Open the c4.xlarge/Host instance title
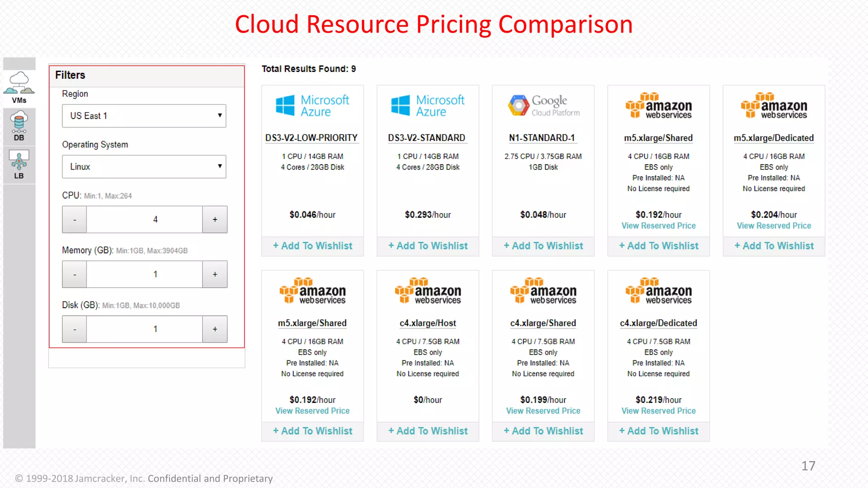The height and width of the screenshot is (488, 868). tap(428, 323)
